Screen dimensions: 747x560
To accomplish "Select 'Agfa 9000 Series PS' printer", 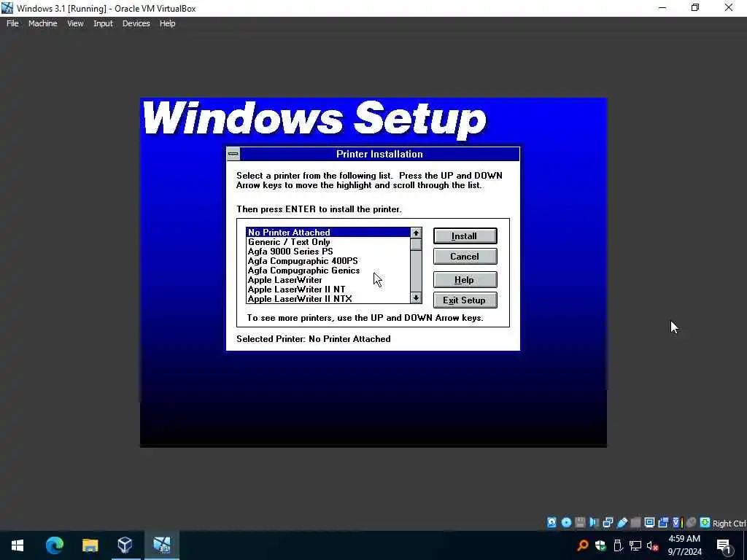I will (x=328, y=252).
